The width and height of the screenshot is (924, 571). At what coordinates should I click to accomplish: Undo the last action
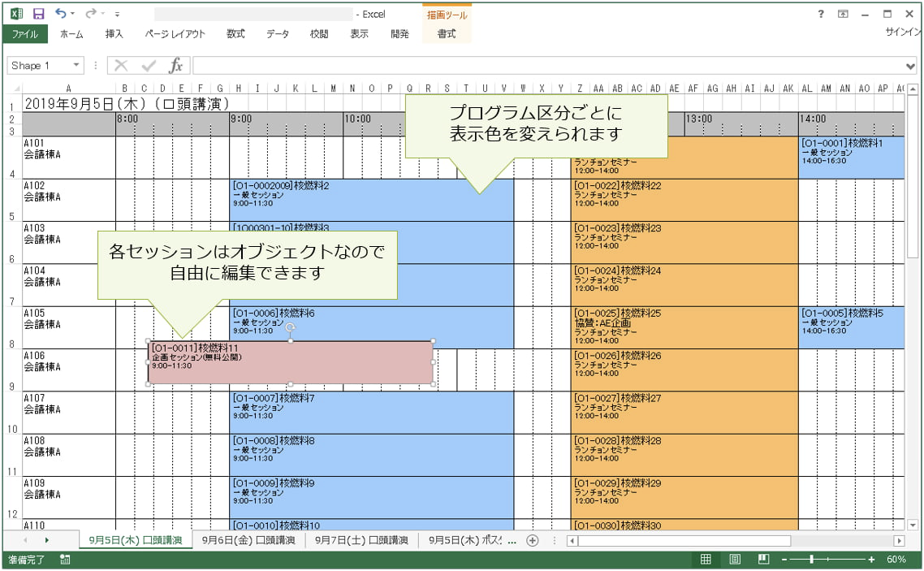pos(60,13)
